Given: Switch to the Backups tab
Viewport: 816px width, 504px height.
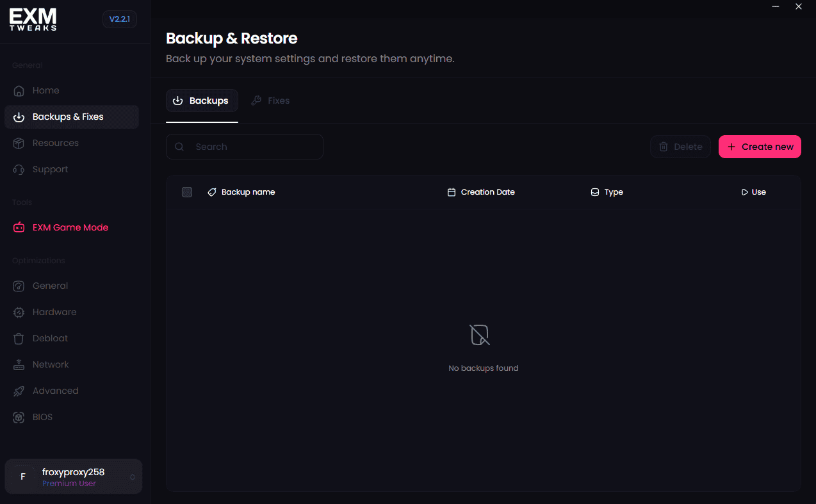Looking at the screenshot, I should tap(202, 101).
